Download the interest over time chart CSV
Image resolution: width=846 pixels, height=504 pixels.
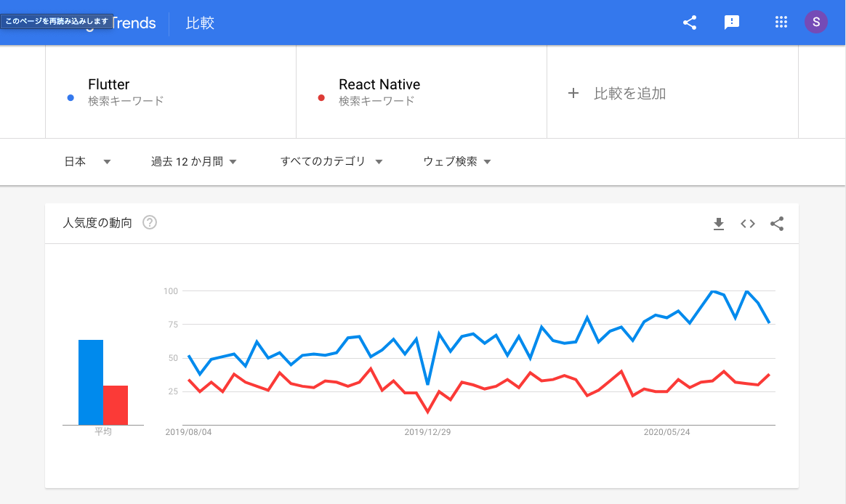tap(719, 224)
